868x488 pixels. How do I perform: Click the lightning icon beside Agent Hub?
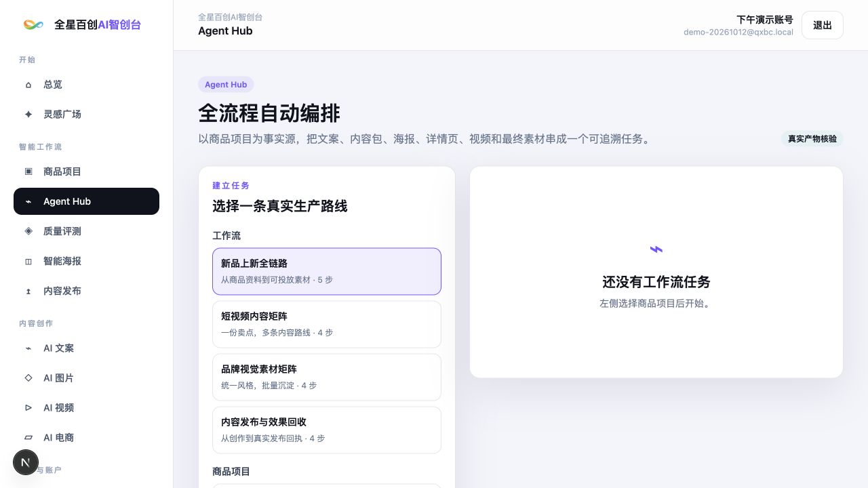coord(28,201)
